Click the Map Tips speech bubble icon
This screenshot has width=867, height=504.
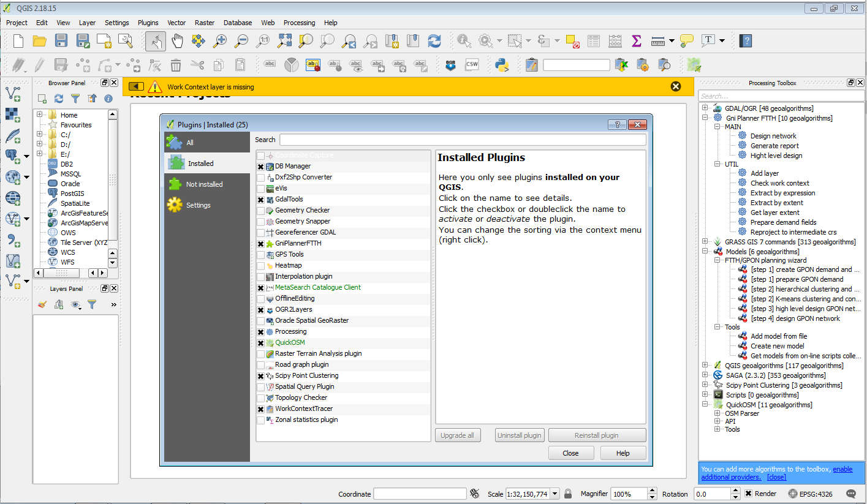(x=687, y=41)
